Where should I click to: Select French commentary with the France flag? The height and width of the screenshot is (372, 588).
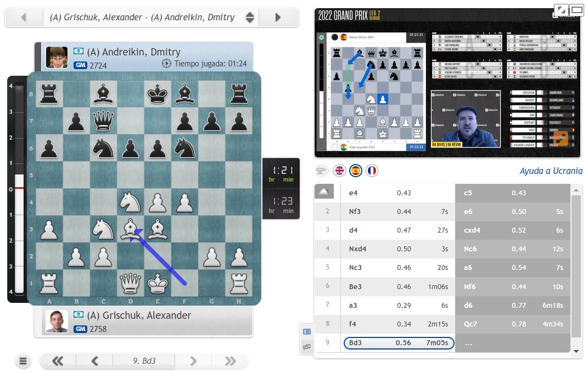coord(372,171)
